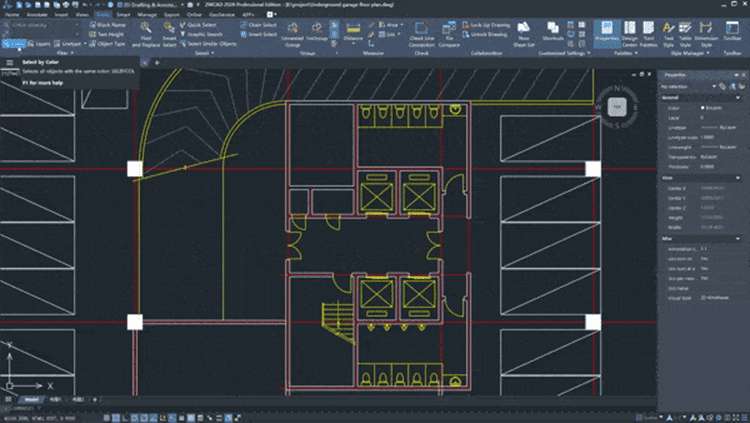The image size is (750, 423).
Task: Switch to the Model layout tab
Action: [31, 399]
